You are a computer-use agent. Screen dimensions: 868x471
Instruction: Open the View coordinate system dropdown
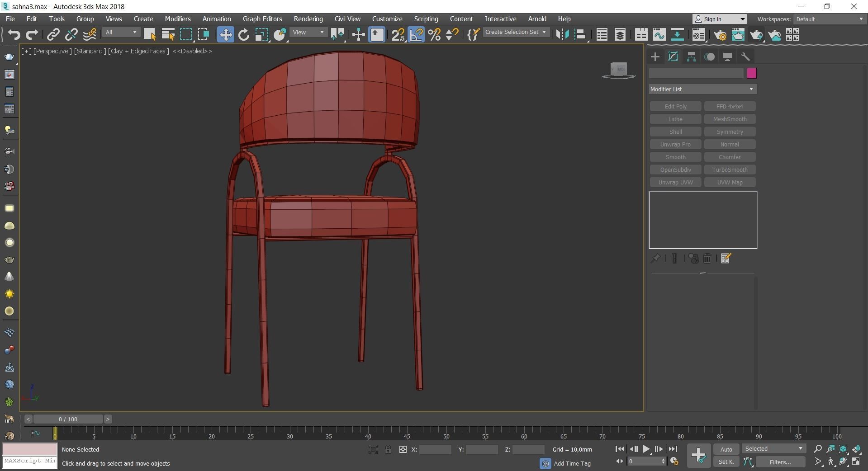click(x=308, y=33)
